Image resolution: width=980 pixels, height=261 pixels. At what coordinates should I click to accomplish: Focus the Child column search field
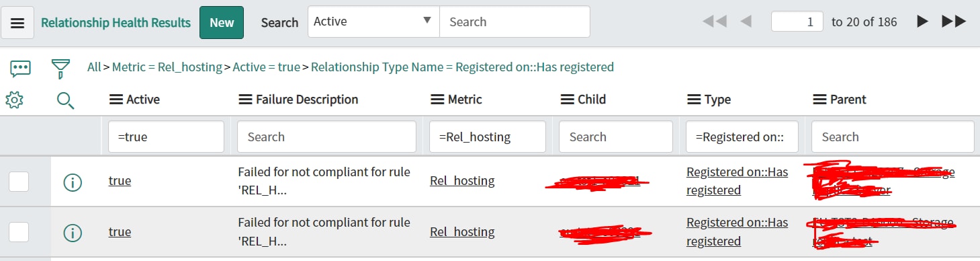coord(615,137)
